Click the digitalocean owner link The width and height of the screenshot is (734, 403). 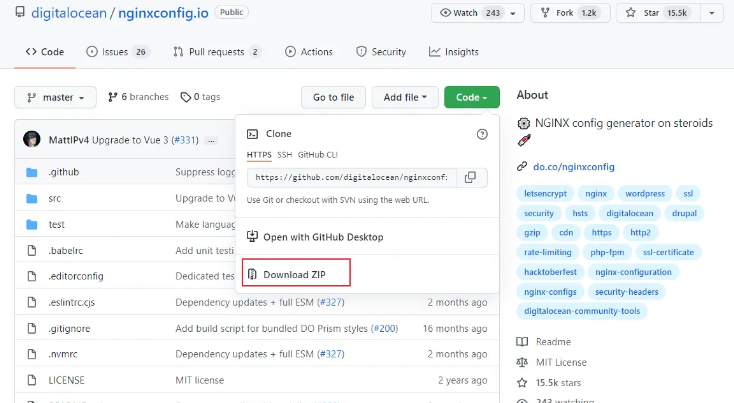click(x=69, y=13)
